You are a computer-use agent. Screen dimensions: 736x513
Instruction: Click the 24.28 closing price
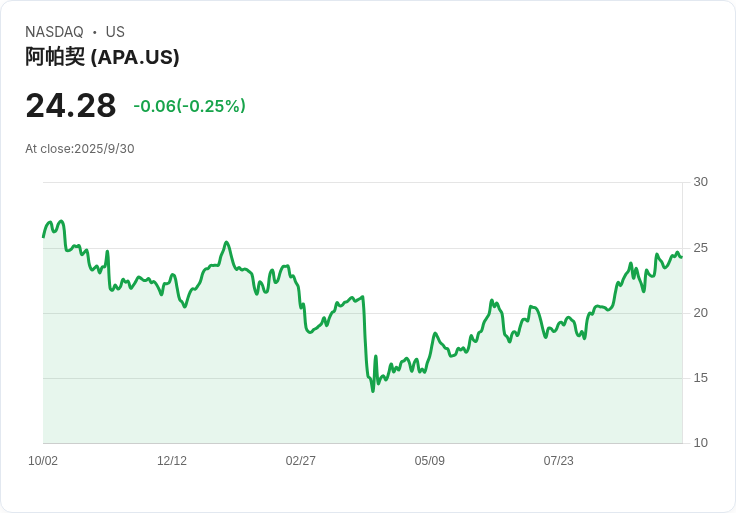pos(71,105)
